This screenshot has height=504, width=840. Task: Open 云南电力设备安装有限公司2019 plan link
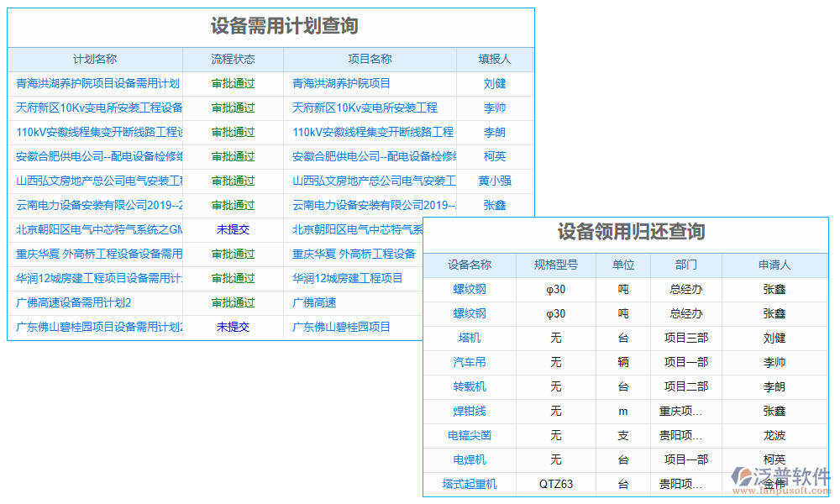pos(95,205)
